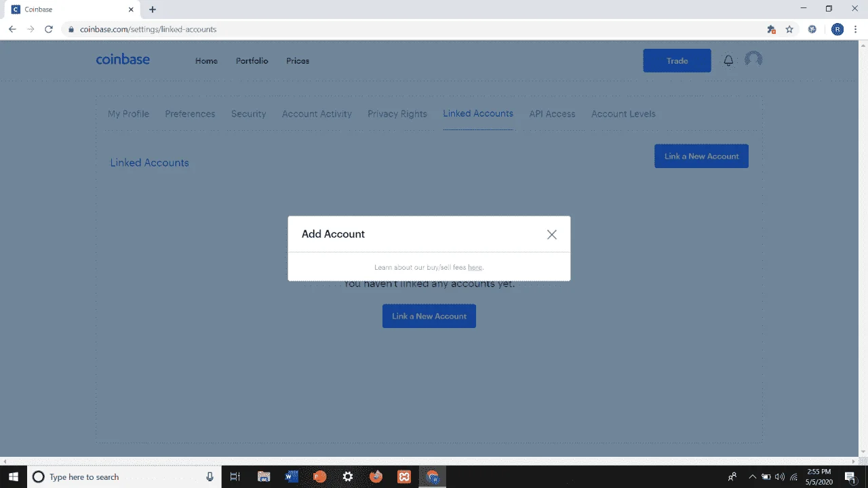Open the Prices nav item
Viewport: 868px width, 488px height.
tap(298, 61)
